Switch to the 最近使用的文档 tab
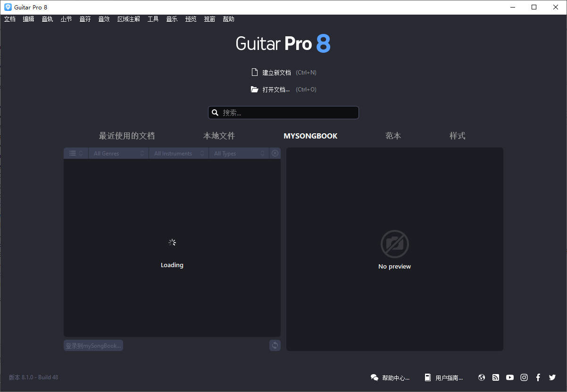 click(127, 136)
